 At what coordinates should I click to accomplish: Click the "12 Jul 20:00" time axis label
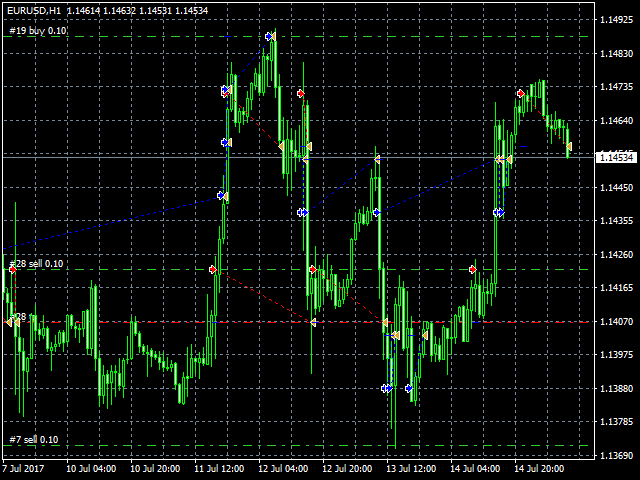[x=347, y=468]
